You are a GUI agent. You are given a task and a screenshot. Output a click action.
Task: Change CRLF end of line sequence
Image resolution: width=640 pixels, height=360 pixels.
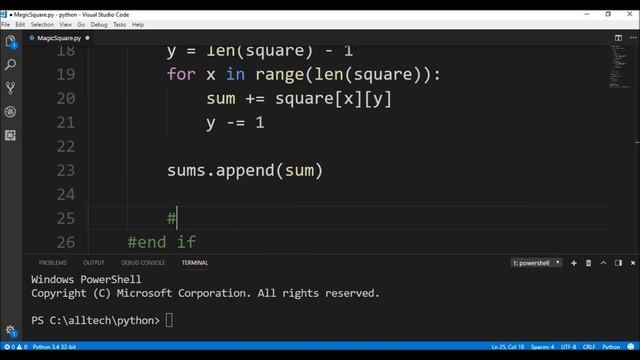(589, 347)
